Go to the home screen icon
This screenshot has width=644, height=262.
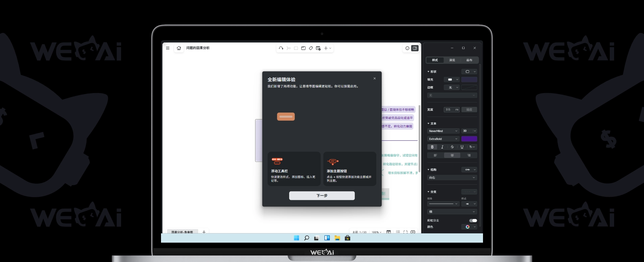(x=179, y=48)
